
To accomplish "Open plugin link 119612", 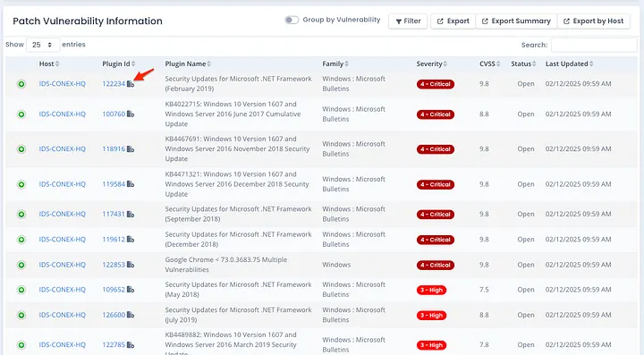I will pos(114,240).
